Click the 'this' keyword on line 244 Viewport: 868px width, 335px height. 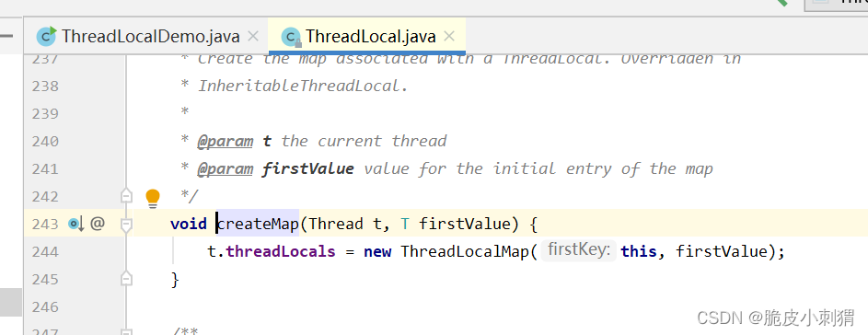639,252
